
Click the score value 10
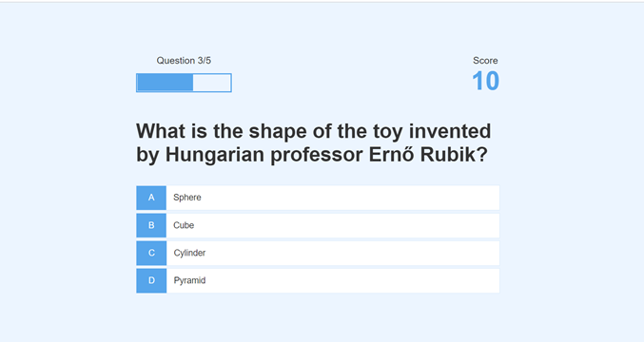coord(485,81)
